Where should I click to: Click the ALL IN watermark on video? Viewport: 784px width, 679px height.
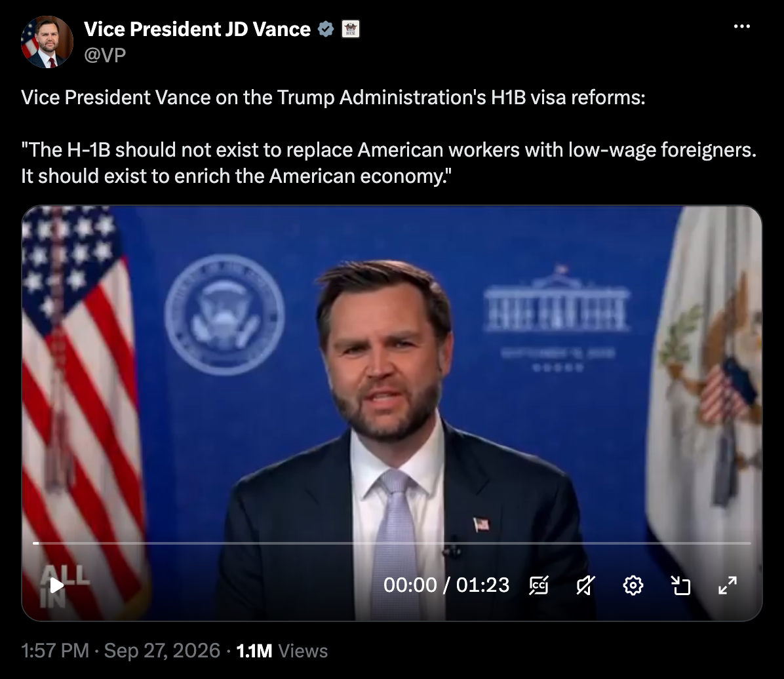[x=65, y=586]
